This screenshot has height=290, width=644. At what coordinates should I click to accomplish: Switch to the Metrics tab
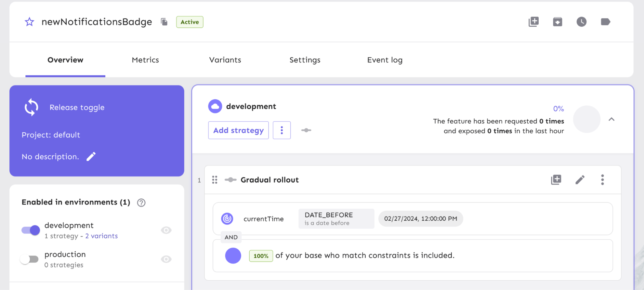145,60
